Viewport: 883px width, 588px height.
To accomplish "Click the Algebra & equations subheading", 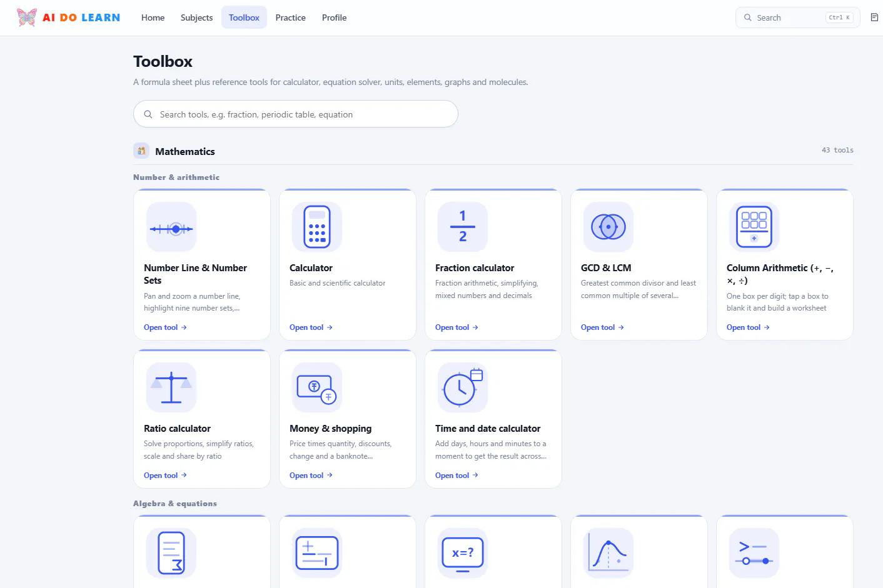I will tap(175, 504).
